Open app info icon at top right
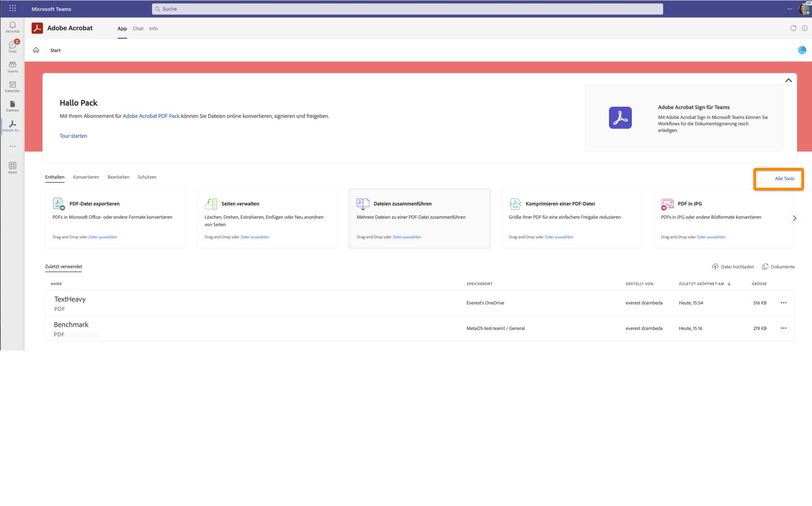812x506 pixels. coord(804,28)
